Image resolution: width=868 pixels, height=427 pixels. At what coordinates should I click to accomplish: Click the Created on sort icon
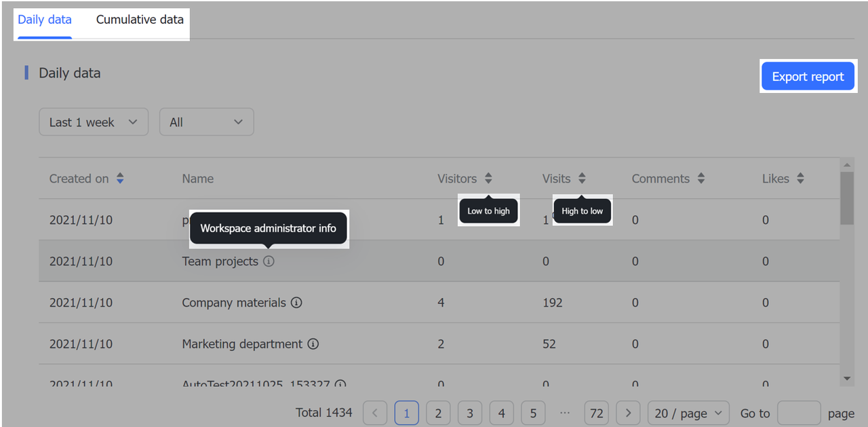tap(120, 179)
